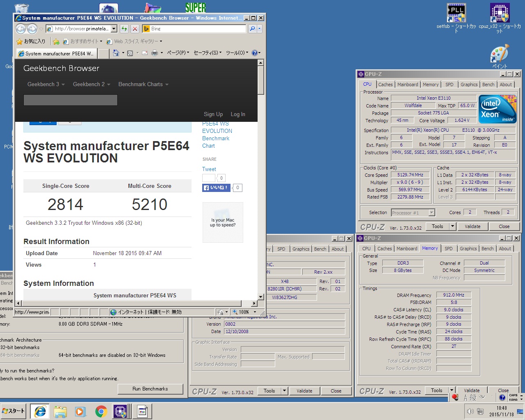Click the Tweet link

tap(209, 169)
